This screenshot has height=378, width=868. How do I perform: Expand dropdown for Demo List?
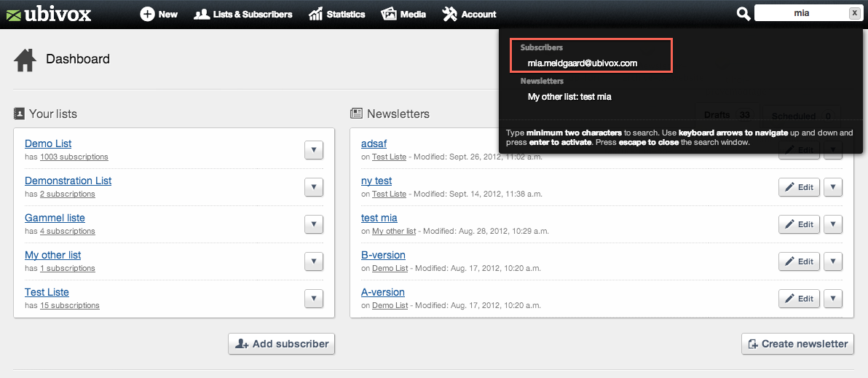tap(314, 149)
